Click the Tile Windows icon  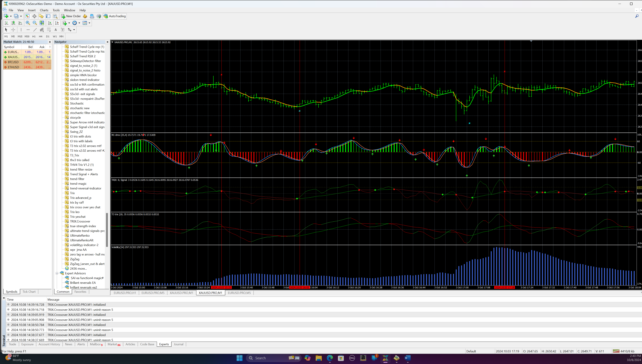pos(42,23)
